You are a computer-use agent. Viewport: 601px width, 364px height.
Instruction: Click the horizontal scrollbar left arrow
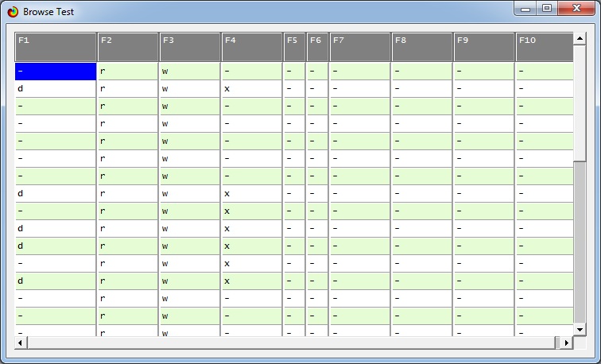[21, 343]
